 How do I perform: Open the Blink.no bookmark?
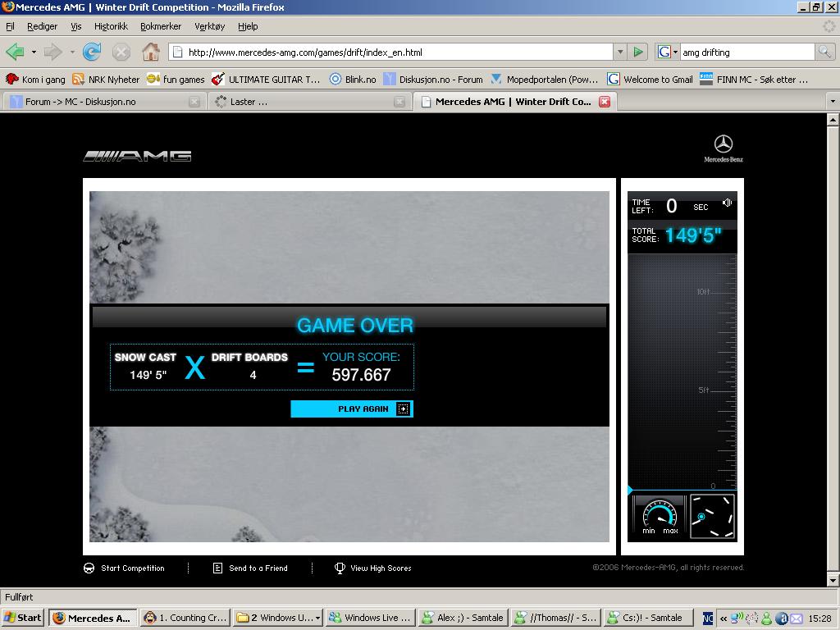353,80
